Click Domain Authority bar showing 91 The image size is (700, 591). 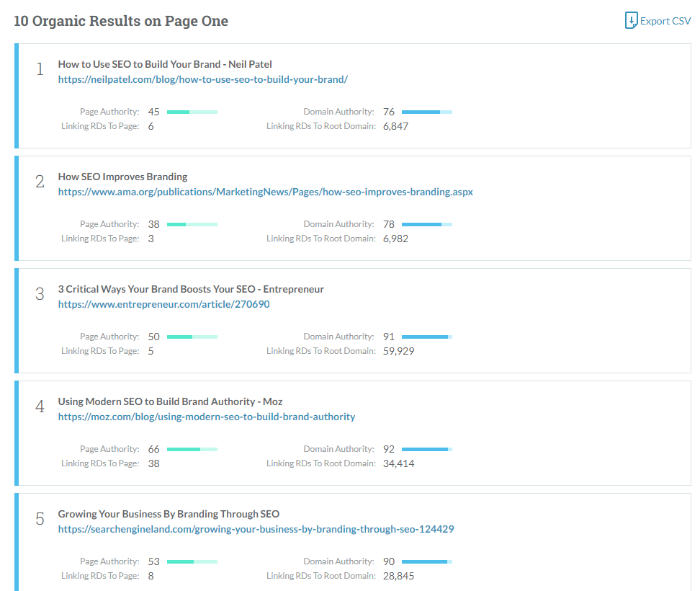pyautogui.click(x=426, y=337)
